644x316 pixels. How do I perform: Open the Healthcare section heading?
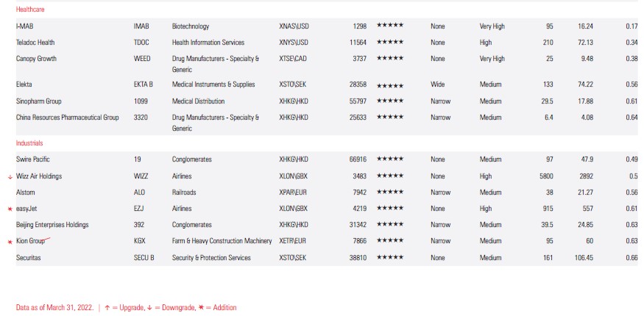pyautogui.click(x=30, y=10)
